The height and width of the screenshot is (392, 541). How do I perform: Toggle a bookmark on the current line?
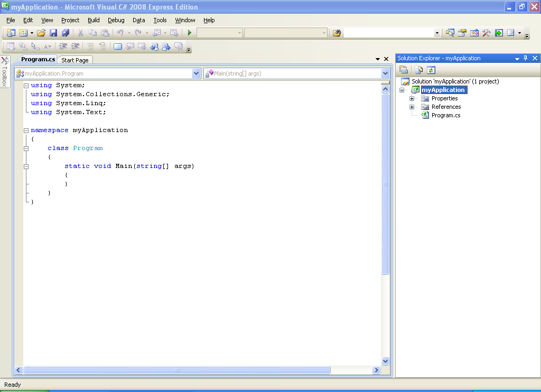pos(118,46)
